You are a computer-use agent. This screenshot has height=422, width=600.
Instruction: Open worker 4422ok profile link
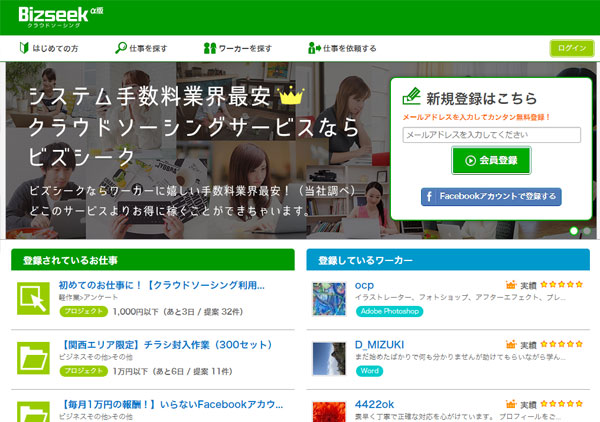point(374,404)
